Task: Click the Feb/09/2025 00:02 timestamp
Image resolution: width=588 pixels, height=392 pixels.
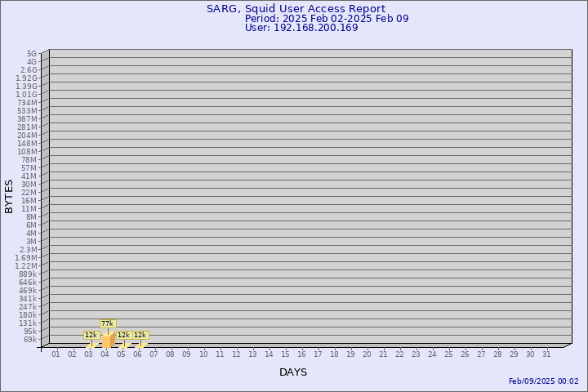Action: coord(543,381)
